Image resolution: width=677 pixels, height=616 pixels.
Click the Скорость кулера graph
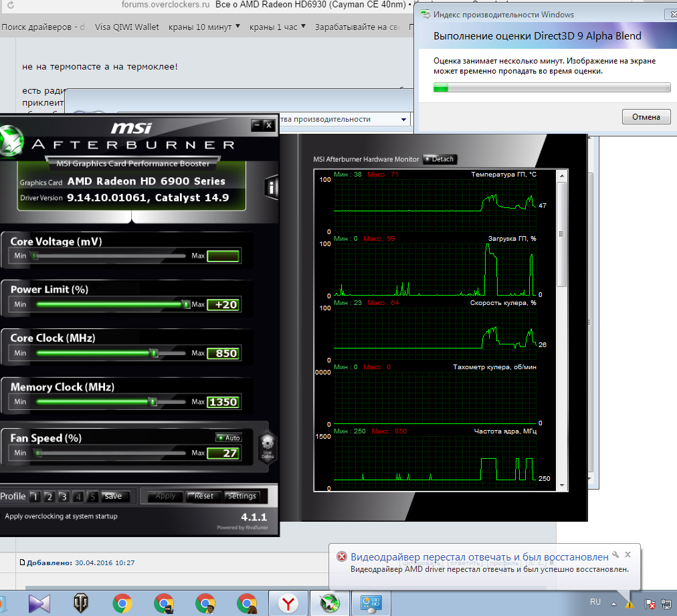click(x=434, y=334)
